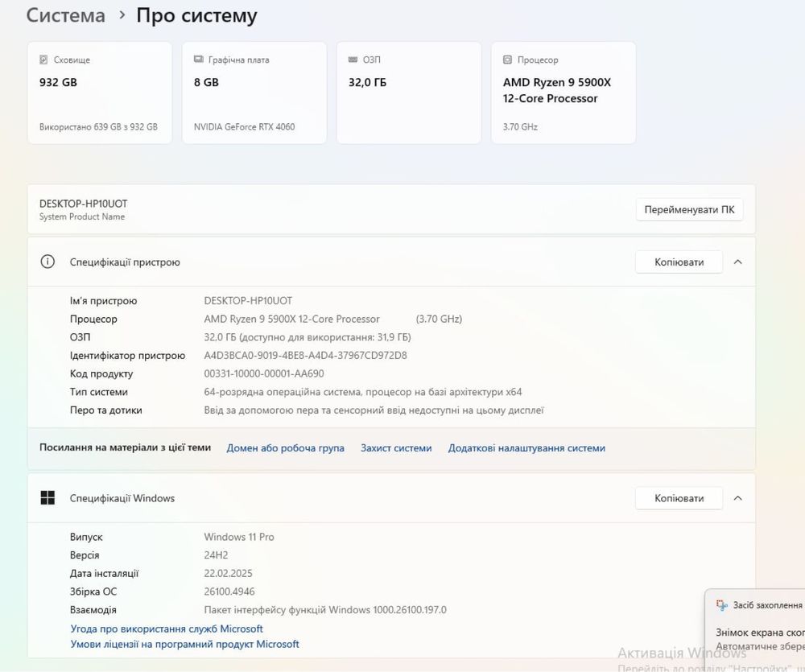Click the device name value DESKTOP-HP10UOT in specs

[248, 301]
